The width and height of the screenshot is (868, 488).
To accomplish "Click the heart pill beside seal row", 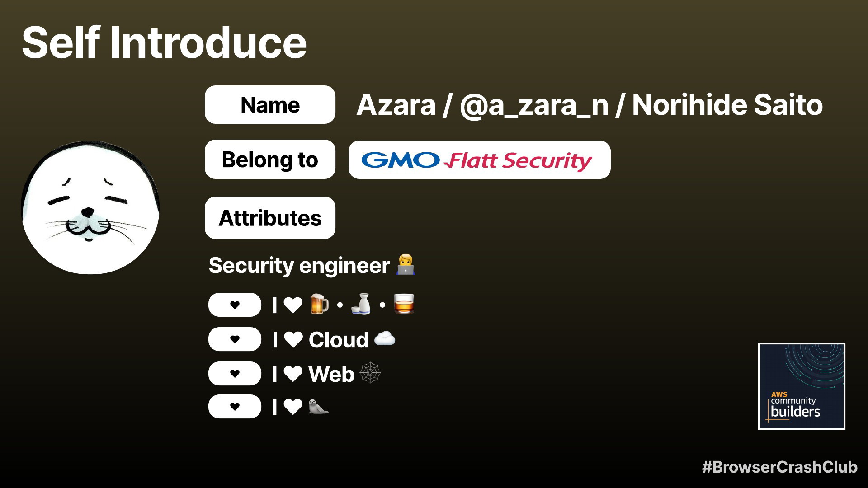I will (x=235, y=407).
